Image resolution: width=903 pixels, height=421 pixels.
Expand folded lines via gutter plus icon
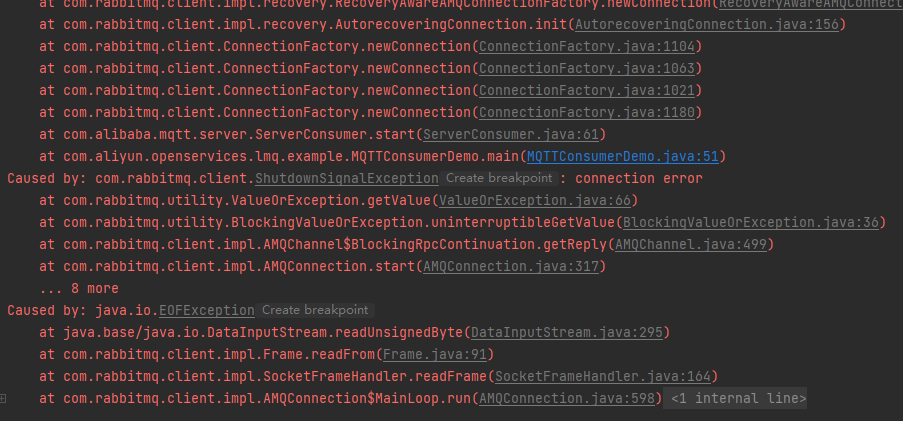click(x=3, y=398)
